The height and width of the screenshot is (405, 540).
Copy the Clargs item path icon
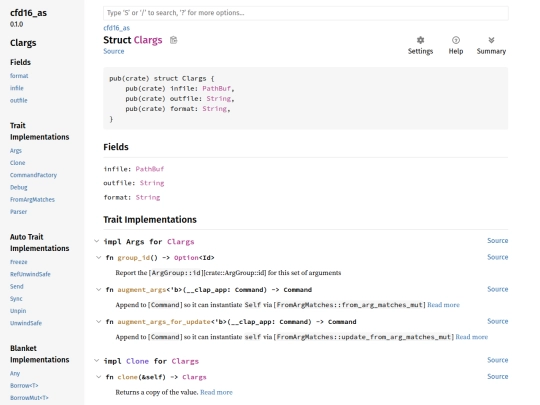(x=174, y=40)
